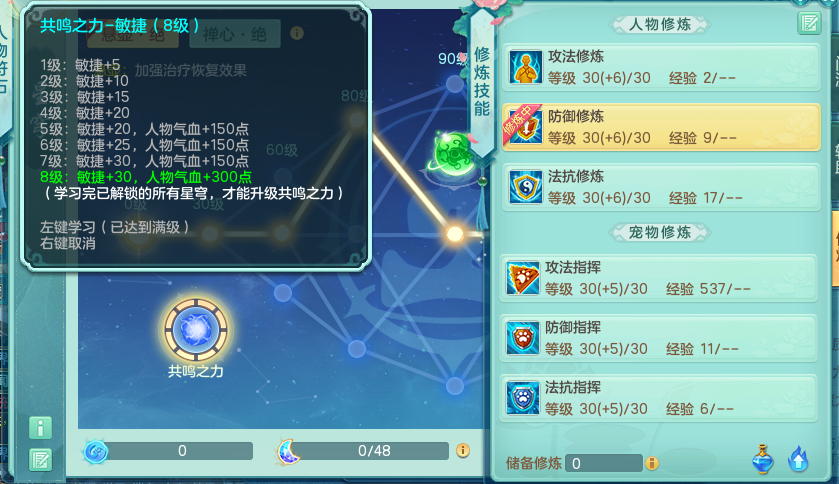Click the 法抗修炼 yin-yang shield icon
This screenshot has height=484, width=839.
[525, 187]
